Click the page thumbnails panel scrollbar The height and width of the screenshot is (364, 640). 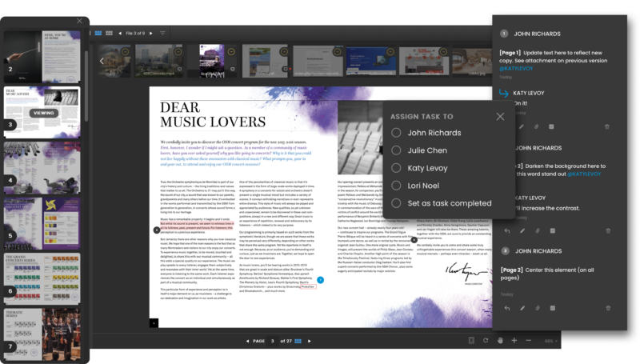(86, 86)
